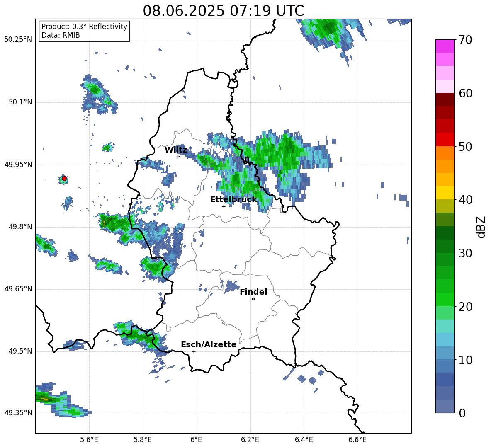This screenshot has width=491, height=448.
Task: Click the 6.4°E longitude label
Action: click(304, 440)
